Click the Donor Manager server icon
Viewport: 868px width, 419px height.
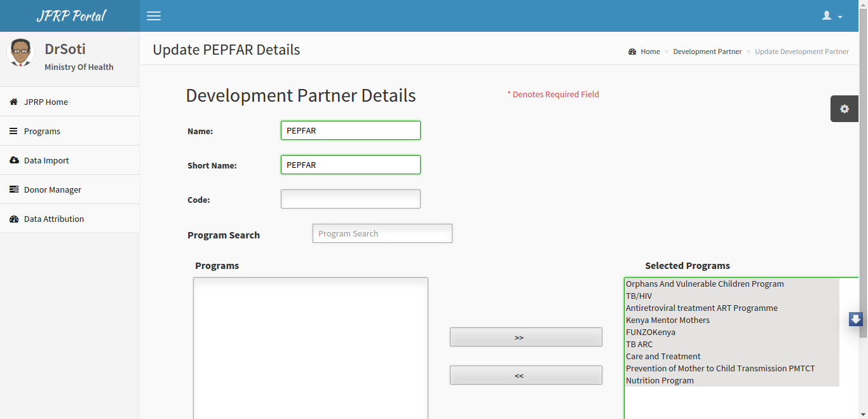(x=14, y=189)
